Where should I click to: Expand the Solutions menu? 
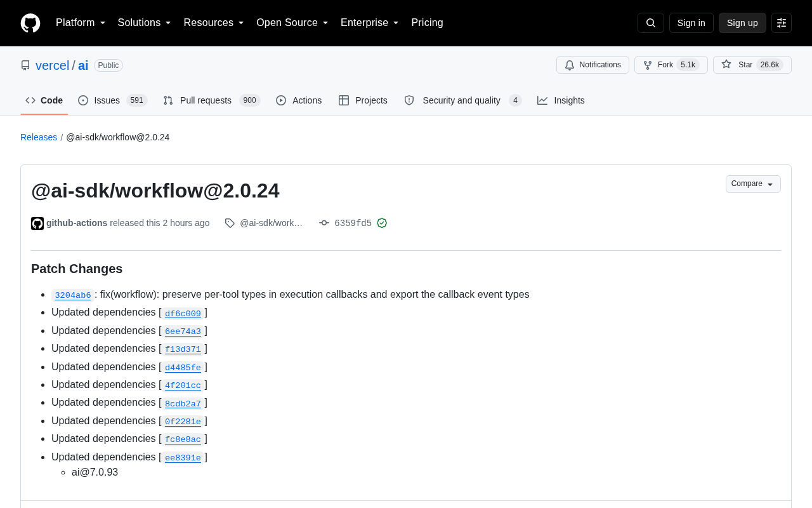(144, 23)
